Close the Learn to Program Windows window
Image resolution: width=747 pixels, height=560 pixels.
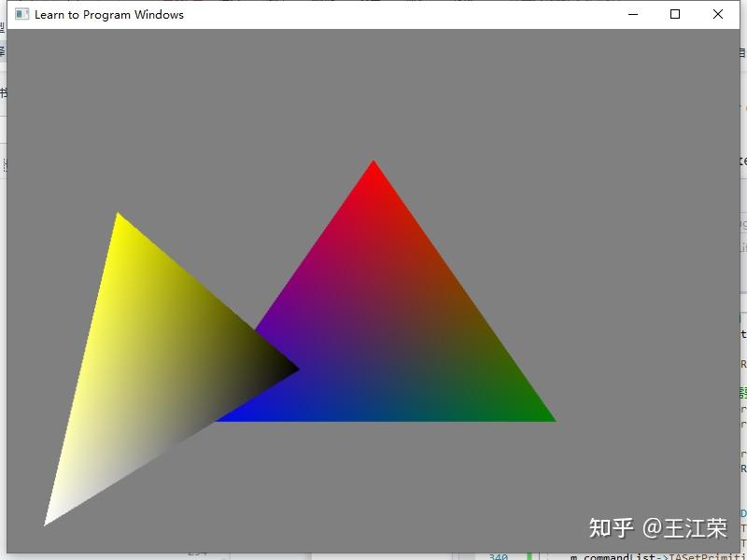click(x=718, y=14)
